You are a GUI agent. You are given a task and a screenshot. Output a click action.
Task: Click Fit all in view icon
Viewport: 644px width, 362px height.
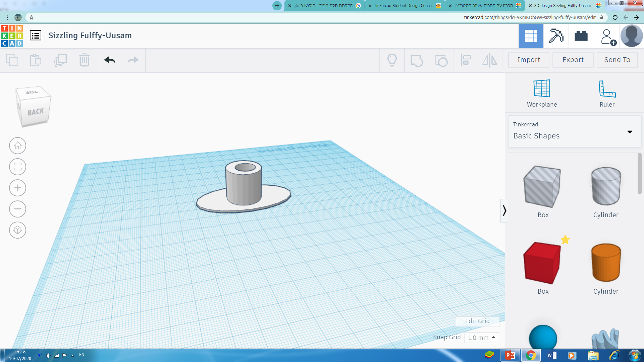tap(17, 167)
